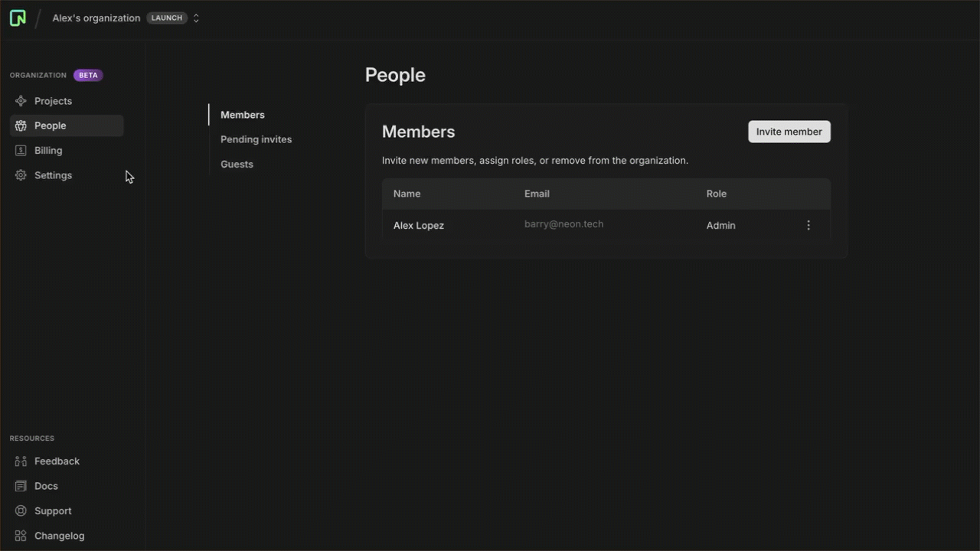Click the Support lifebuoy icon
Screen dimensions: 980x551
click(x=21, y=511)
